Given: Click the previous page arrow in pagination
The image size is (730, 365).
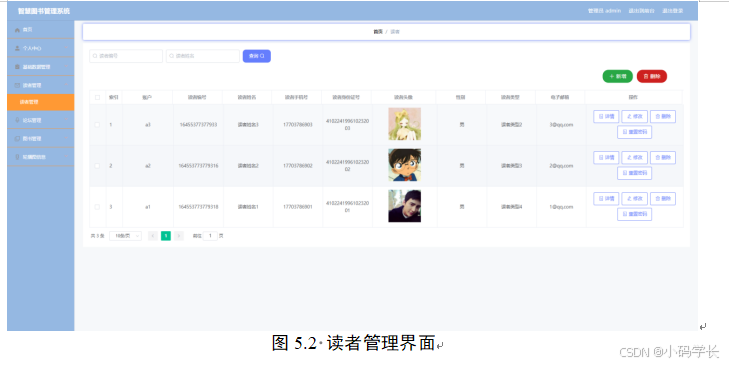Looking at the screenshot, I should [152, 236].
